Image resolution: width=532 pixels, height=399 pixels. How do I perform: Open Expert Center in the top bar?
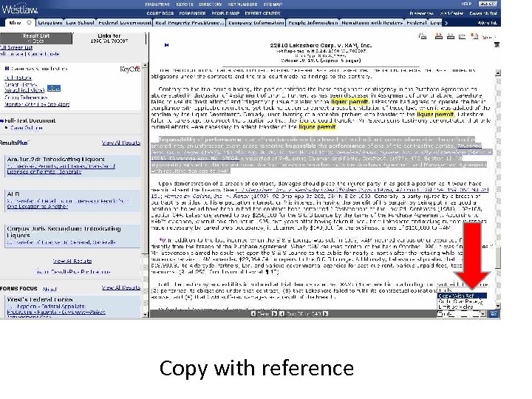click(262, 13)
